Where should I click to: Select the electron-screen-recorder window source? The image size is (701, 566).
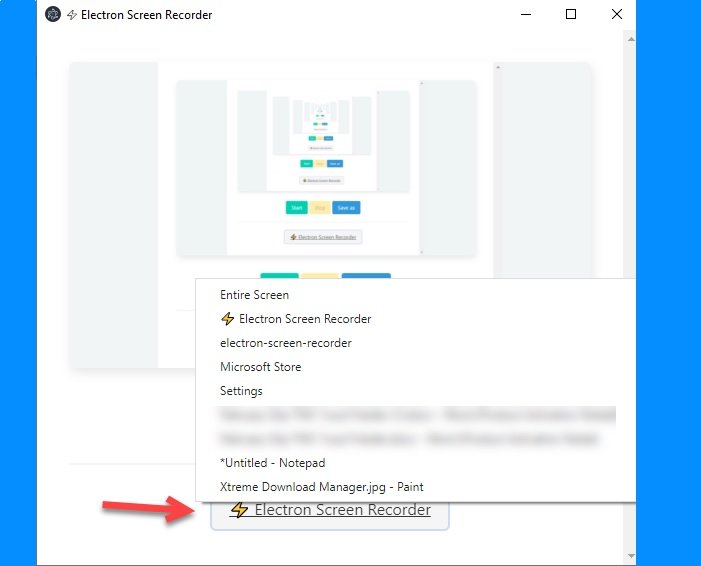point(285,343)
